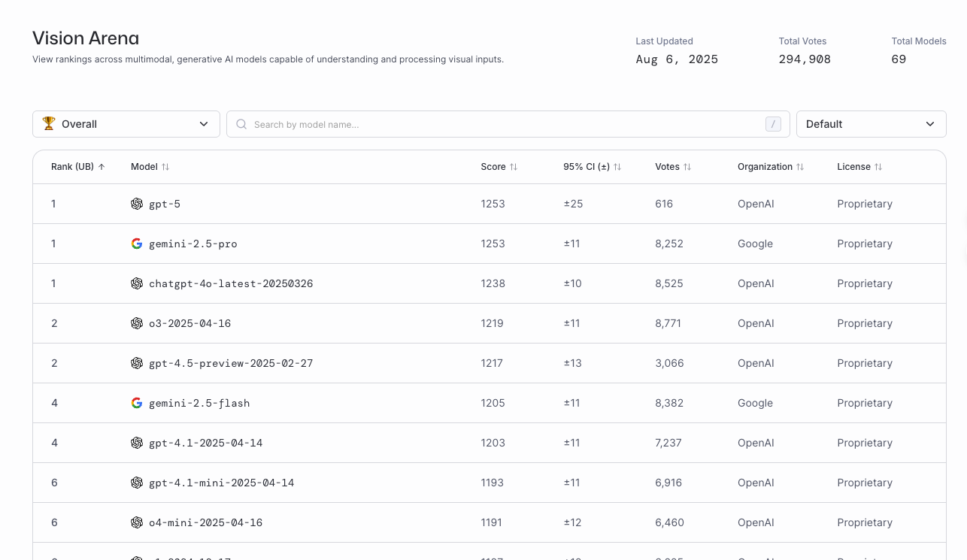Click the 1193 score cell
Image resolution: width=967 pixels, height=560 pixels.
493,483
